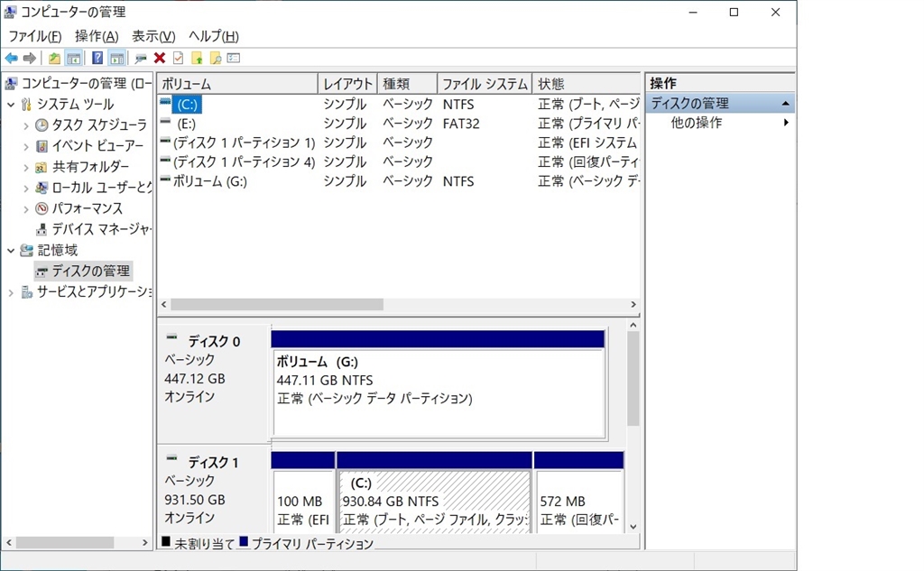Expand the イベント ビューアー node
The image size is (924, 571).
[x=25, y=146]
